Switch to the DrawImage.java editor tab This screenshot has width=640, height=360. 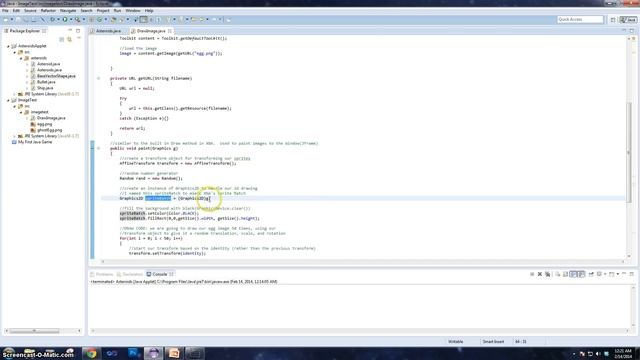[x=151, y=31]
